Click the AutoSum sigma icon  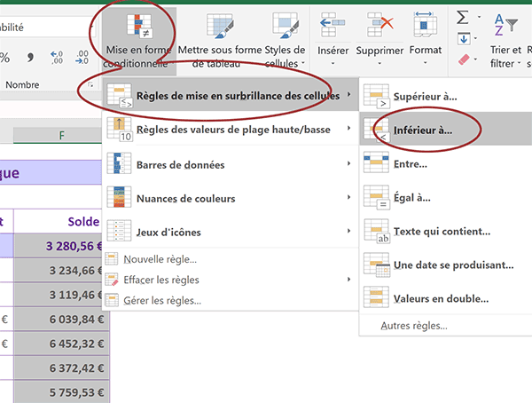(x=463, y=17)
